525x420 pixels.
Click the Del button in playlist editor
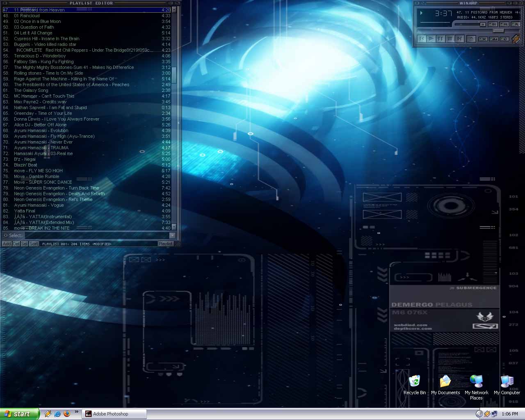[16, 244]
